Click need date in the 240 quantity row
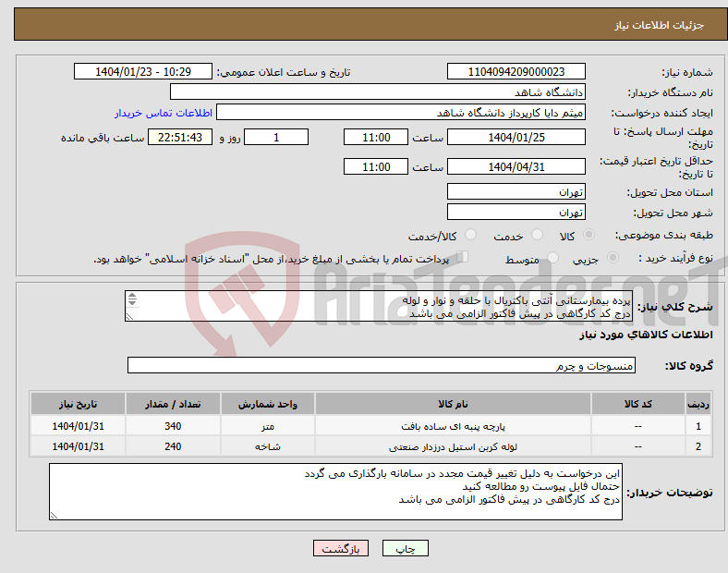 pyautogui.click(x=78, y=446)
